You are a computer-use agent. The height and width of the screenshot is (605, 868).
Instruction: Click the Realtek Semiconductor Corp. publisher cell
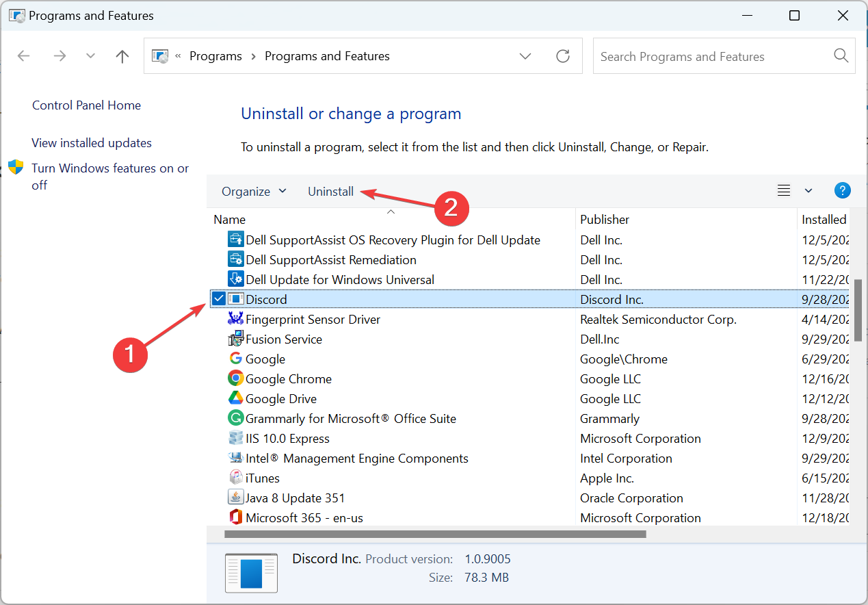coord(658,320)
